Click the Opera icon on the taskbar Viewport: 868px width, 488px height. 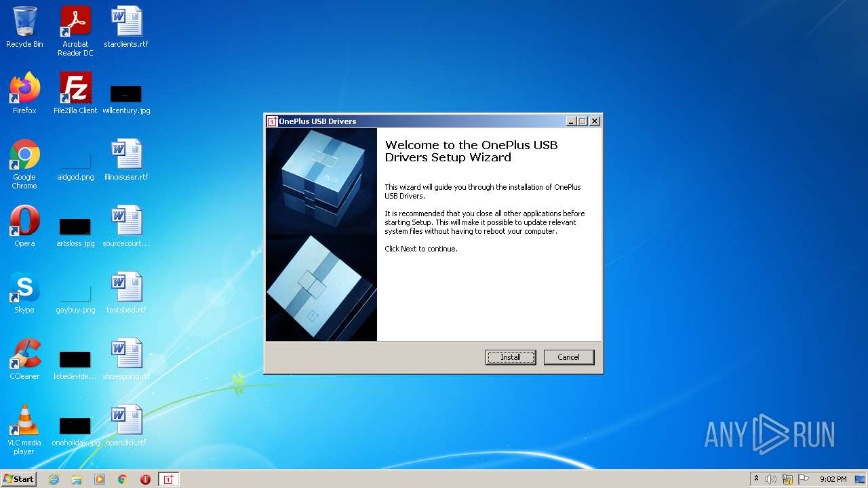pyautogui.click(x=145, y=479)
